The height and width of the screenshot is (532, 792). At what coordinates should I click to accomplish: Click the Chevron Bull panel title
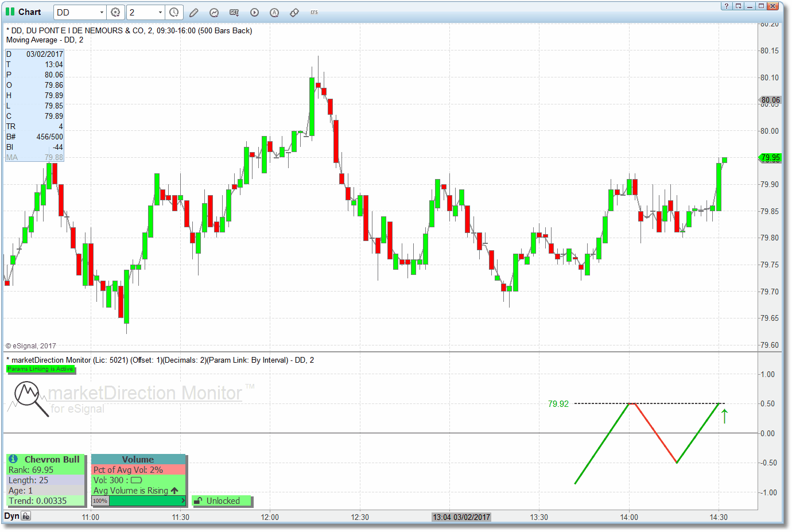pos(52,459)
